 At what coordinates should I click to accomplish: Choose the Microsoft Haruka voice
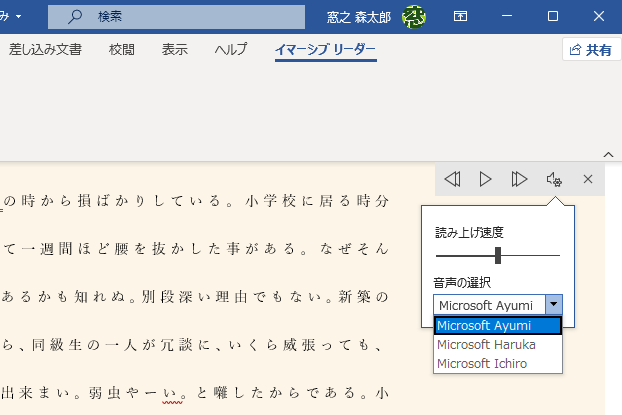click(498, 345)
